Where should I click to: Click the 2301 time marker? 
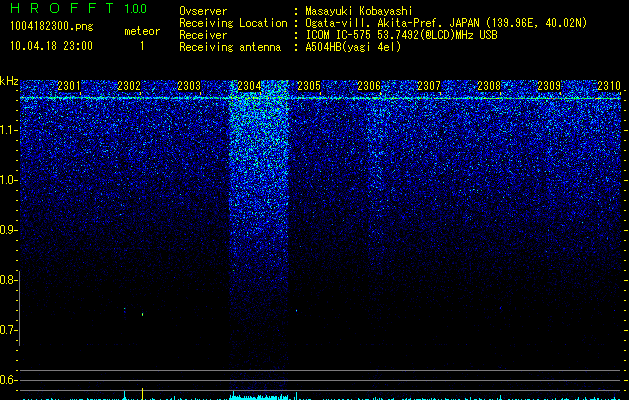69,86
